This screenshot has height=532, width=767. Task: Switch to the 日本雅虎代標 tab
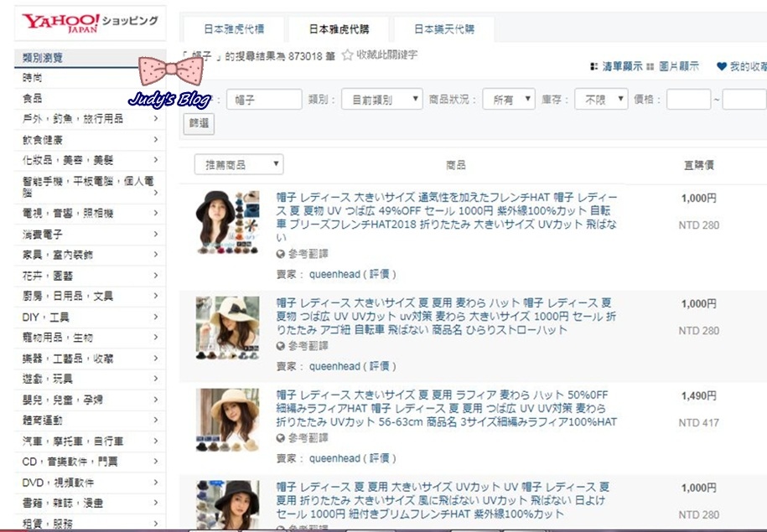pyautogui.click(x=234, y=29)
